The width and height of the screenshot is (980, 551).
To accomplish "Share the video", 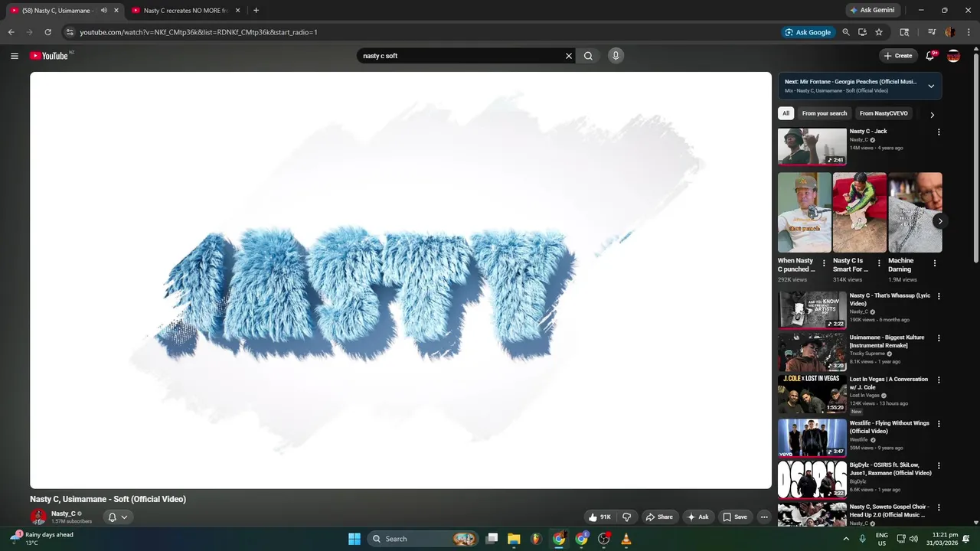I will [659, 517].
